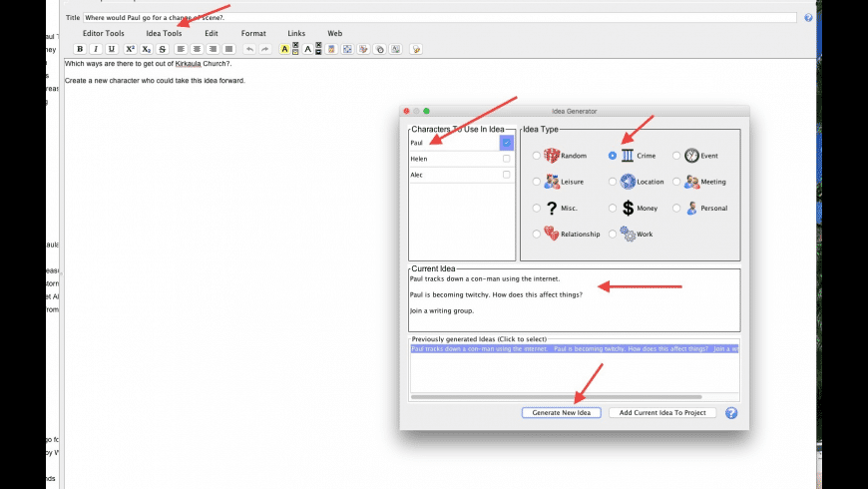Screen dimensions: 868x489
Task: Center align the text
Action: 197,49
